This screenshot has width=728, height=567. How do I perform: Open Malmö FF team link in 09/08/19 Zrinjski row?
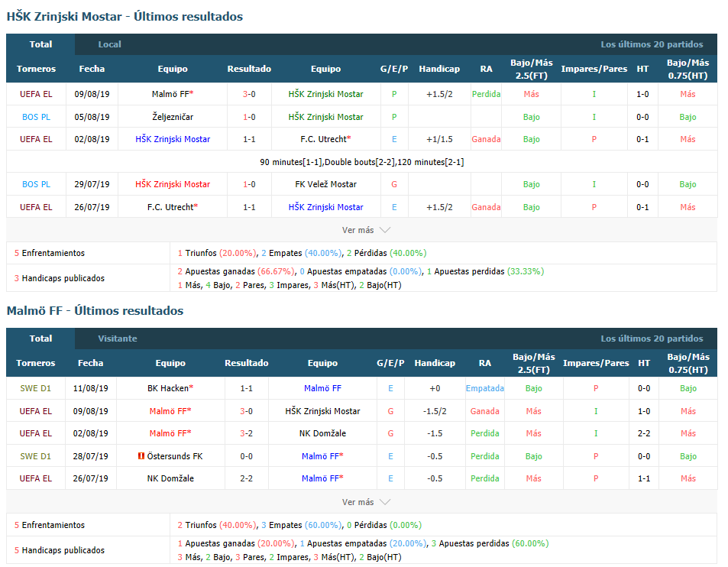pyautogui.click(x=172, y=94)
